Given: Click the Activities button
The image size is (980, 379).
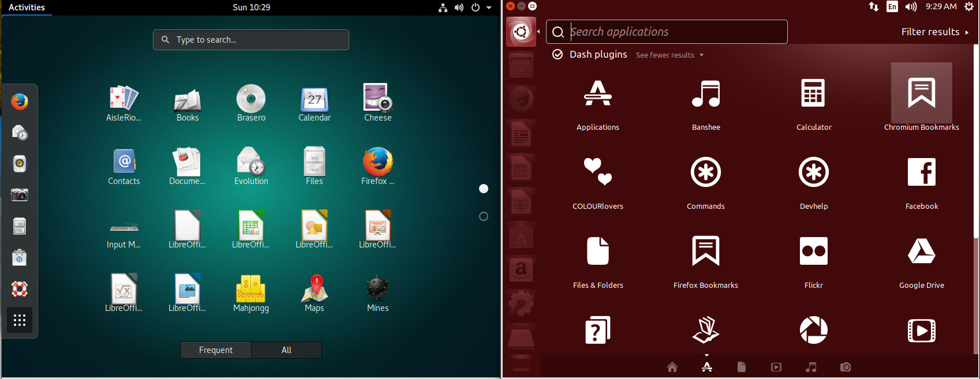Looking at the screenshot, I should 27,7.
